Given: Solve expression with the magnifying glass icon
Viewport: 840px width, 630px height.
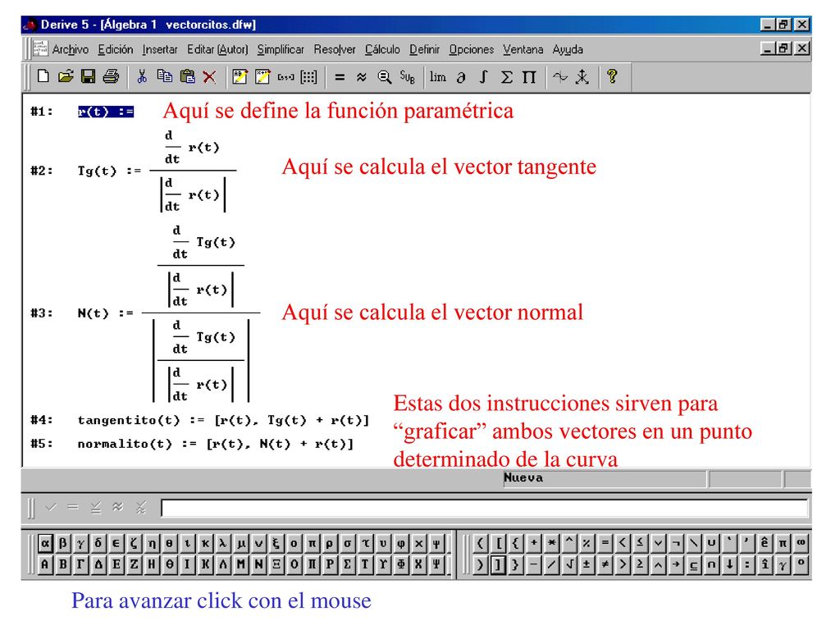Looking at the screenshot, I should (x=384, y=77).
